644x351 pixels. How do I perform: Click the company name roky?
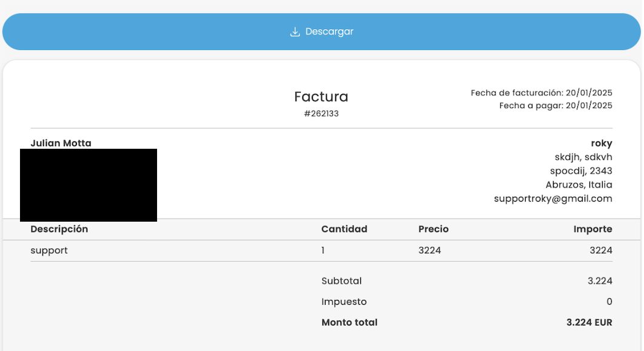pyautogui.click(x=601, y=143)
